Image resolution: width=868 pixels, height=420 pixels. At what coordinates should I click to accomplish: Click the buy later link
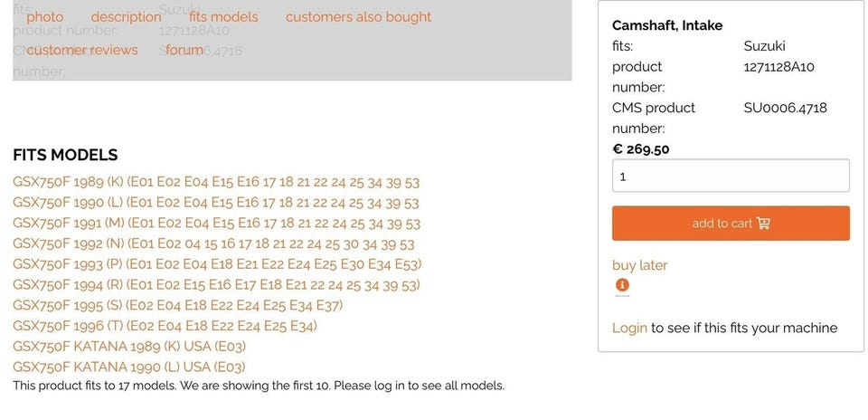[640, 265]
